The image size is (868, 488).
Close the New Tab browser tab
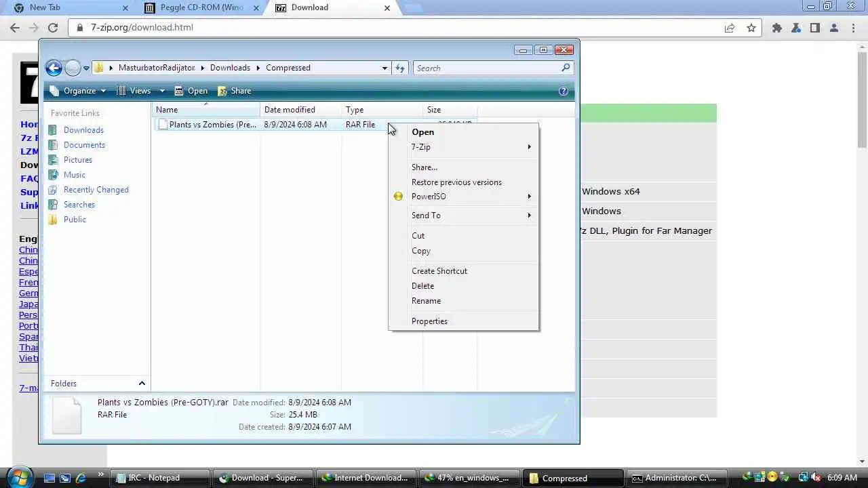pyautogui.click(x=125, y=8)
